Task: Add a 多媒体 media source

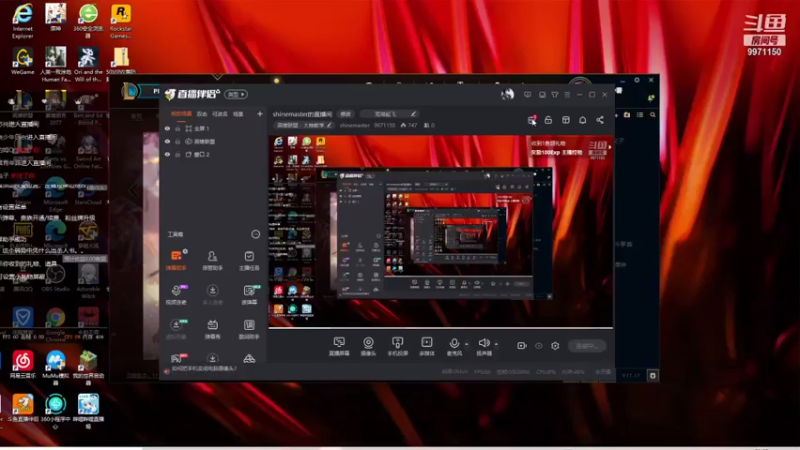Action: tap(427, 346)
